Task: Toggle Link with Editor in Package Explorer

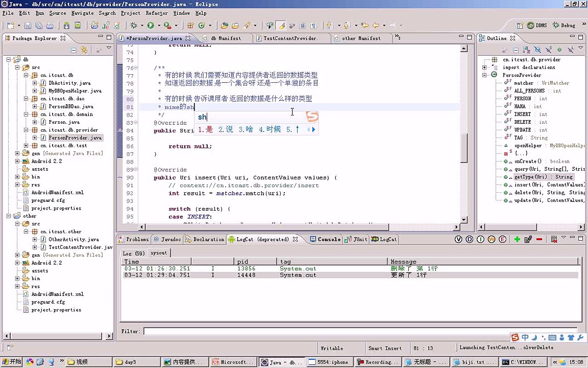Action: click(x=84, y=50)
